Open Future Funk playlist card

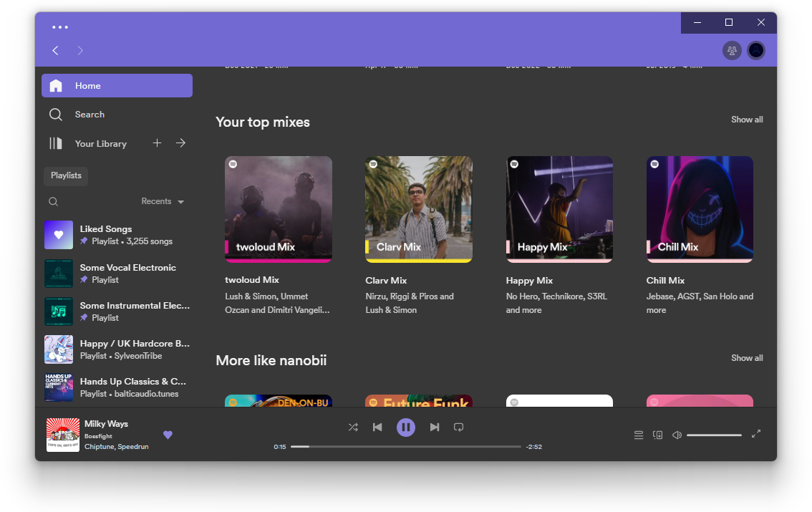pos(419,401)
